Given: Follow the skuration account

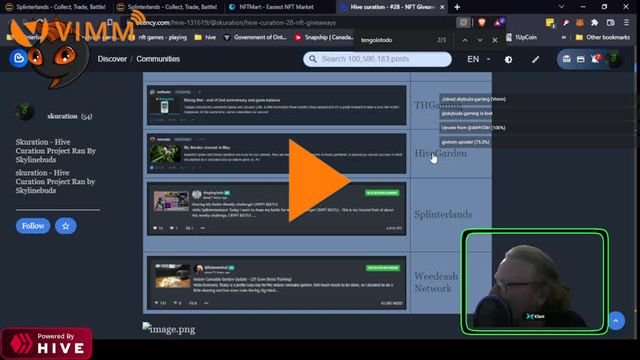Looking at the screenshot, I should coord(33,226).
